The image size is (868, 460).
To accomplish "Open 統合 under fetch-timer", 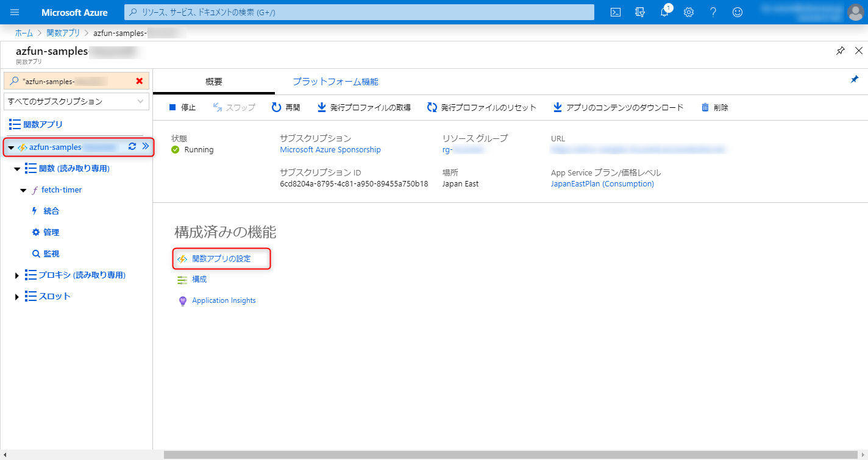I will [x=51, y=211].
